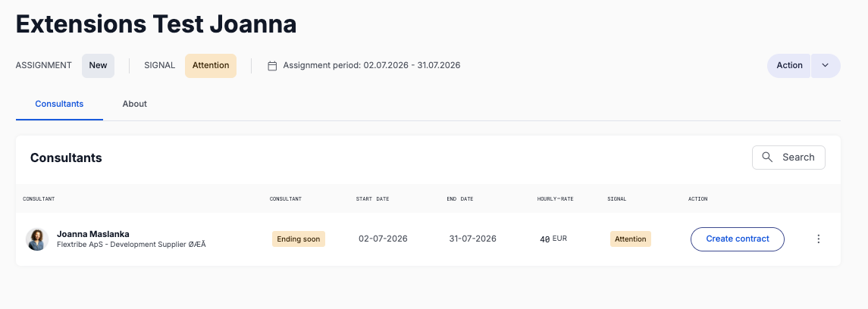Viewport: 868px width, 309px height.
Task: Click Joanna Maslanka's avatar photo
Action: (x=37, y=239)
